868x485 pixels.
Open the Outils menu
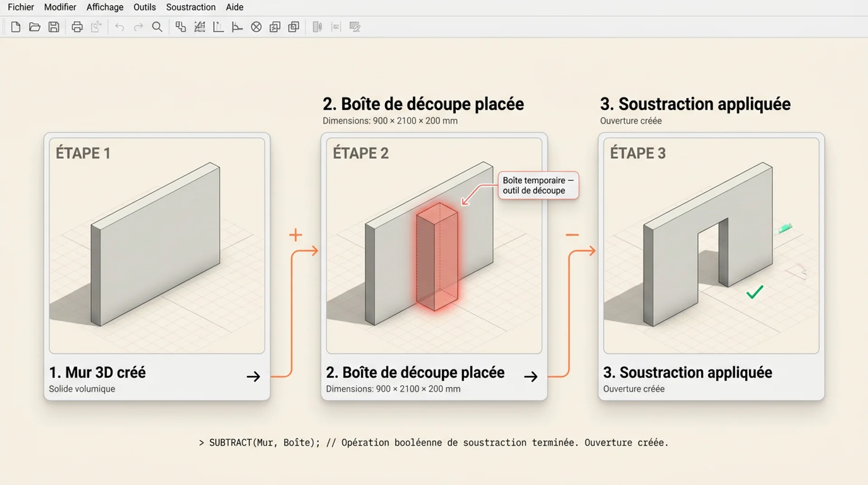click(x=145, y=7)
